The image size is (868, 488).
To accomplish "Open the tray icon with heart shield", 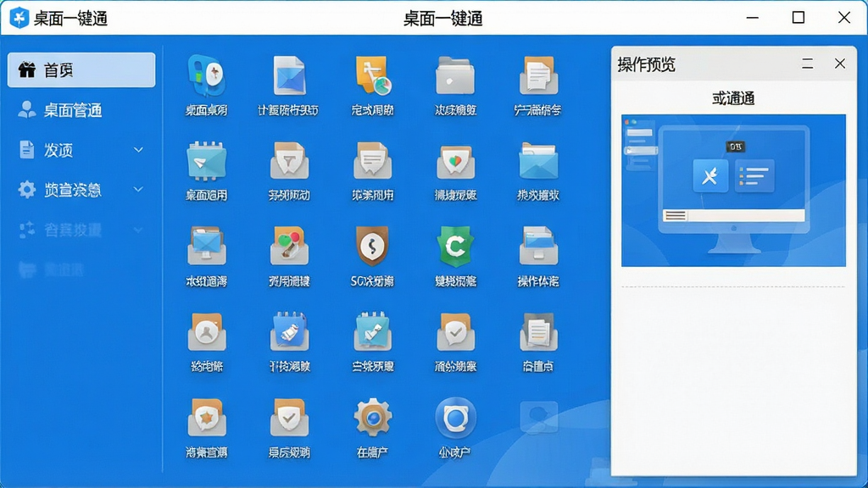I will point(455,161).
